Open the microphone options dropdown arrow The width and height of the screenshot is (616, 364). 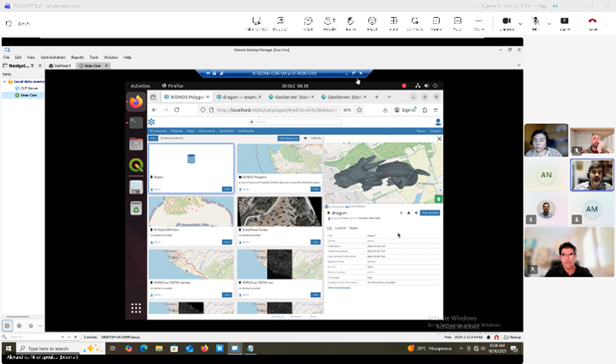[549, 21]
